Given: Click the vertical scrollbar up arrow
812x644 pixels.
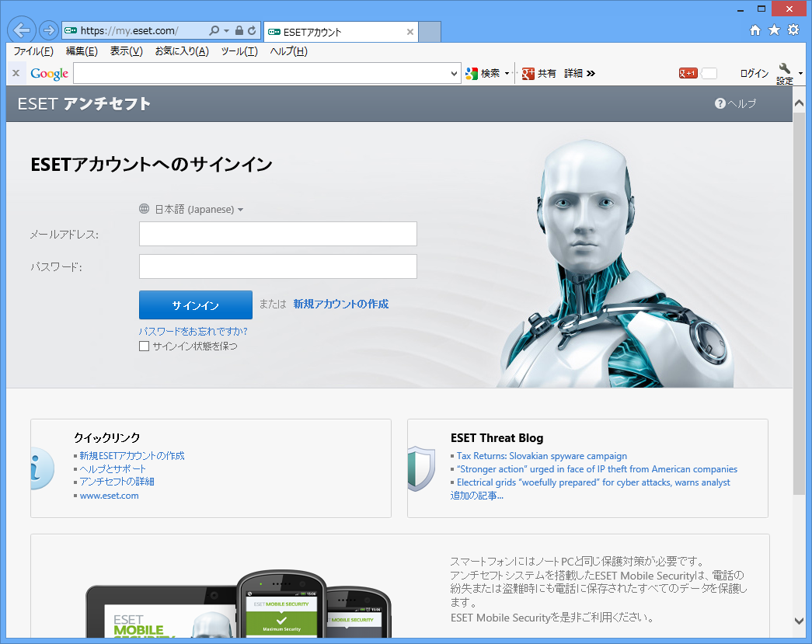Looking at the screenshot, I should [799, 103].
